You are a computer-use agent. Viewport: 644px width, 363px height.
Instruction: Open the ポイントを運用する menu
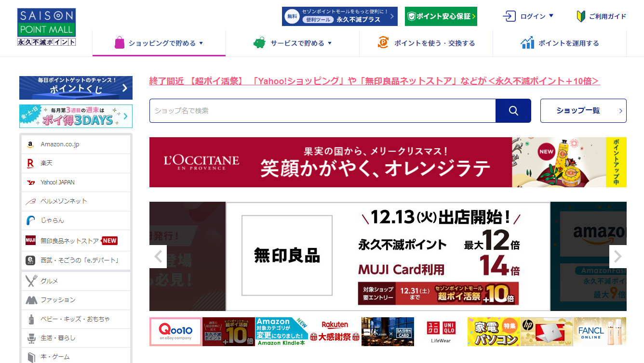pyautogui.click(x=560, y=43)
